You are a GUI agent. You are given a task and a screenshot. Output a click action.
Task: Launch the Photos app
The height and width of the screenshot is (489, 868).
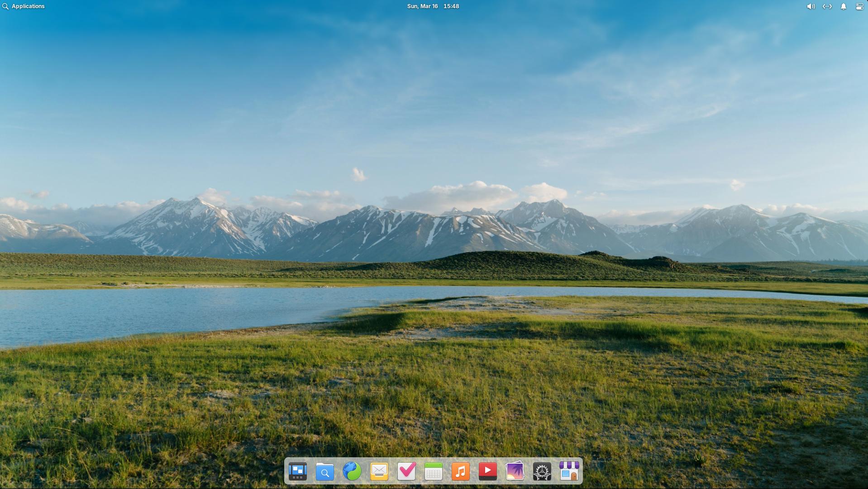click(x=515, y=471)
